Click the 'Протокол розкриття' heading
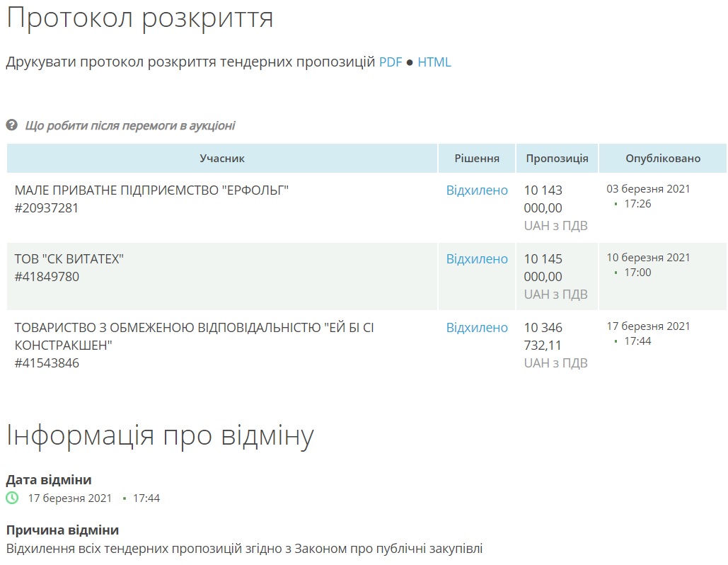This screenshot has height=565, width=728. click(x=139, y=18)
